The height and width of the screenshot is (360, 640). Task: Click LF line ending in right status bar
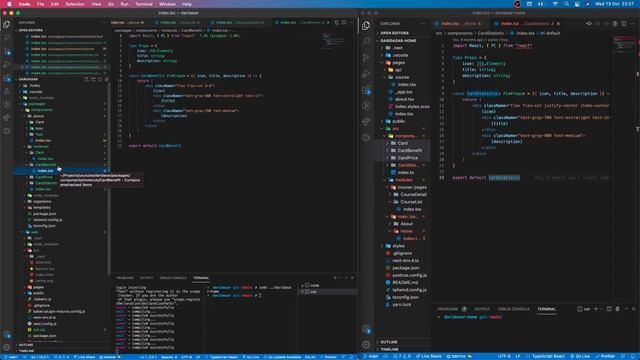click(518, 356)
